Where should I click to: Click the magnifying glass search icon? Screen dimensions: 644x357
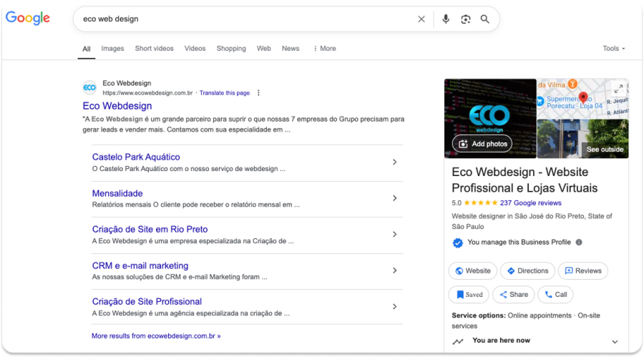484,19
